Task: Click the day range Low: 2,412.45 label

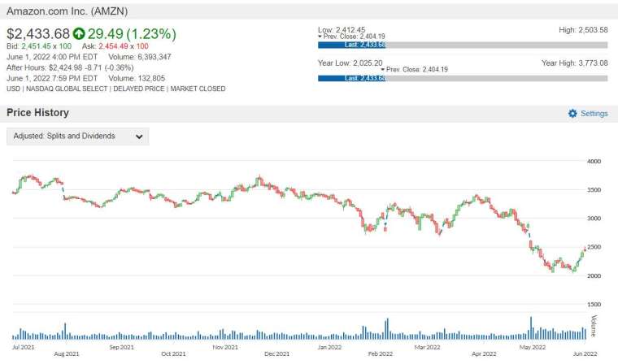Action: 342,29
